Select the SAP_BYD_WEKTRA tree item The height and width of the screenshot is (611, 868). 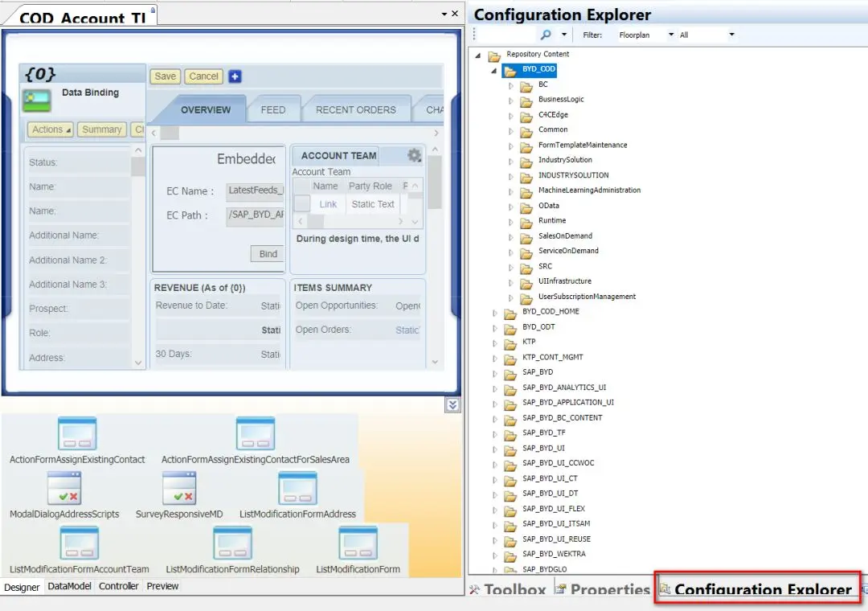pos(554,553)
